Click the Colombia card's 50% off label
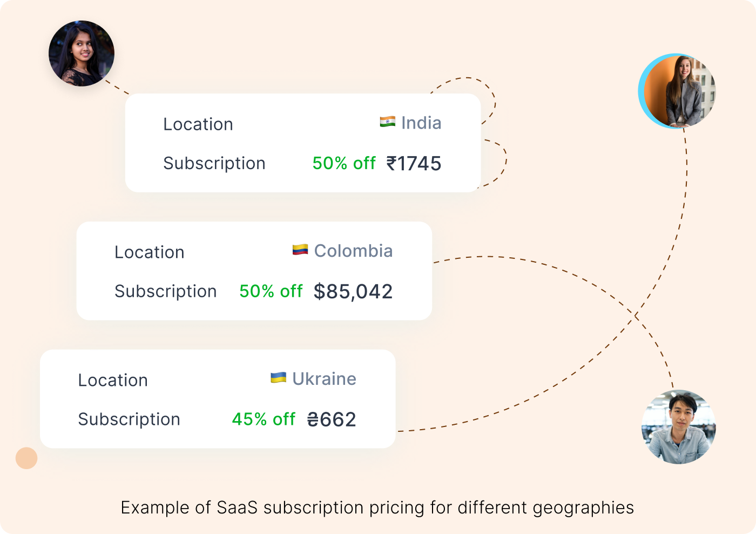The width and height of the screenshot is (756, 534). pyautogui.click(x=271, y=291)
